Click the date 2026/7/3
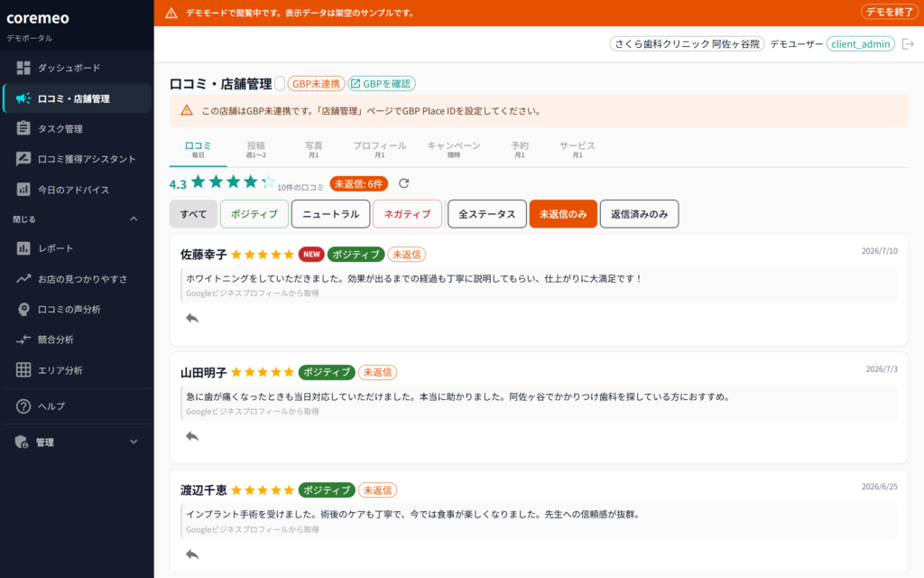Image resolution: width=924 pixels, height=578 pixels. [x=882, y=368]
